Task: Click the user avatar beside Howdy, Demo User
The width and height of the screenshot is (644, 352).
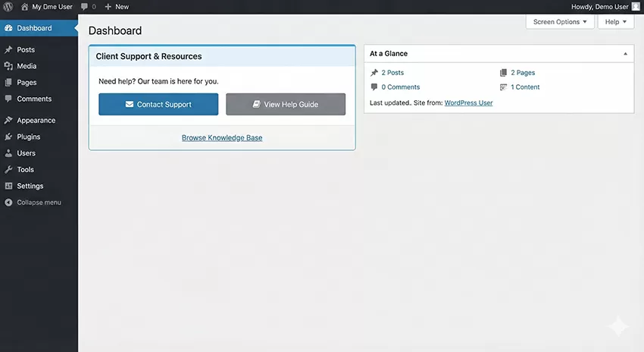Action: pyautogui.click(x=636, y=7)
